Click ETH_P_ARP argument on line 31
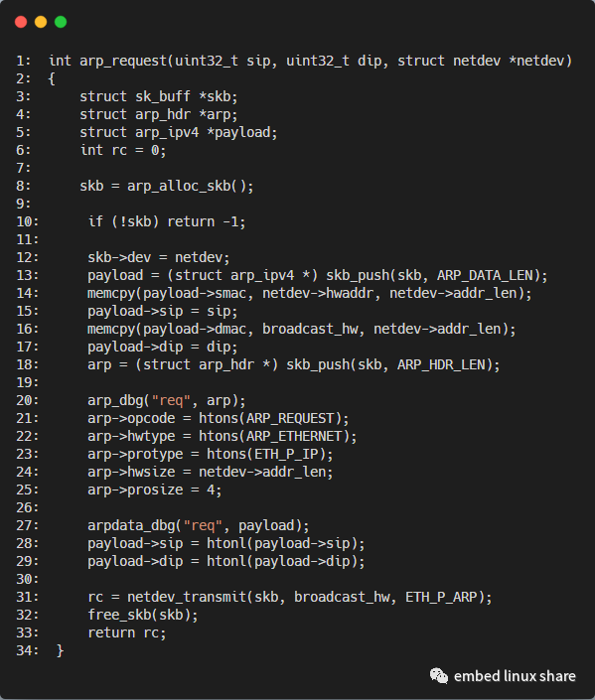Viewport: 595px width, 700px height. (x=441, y=597)
